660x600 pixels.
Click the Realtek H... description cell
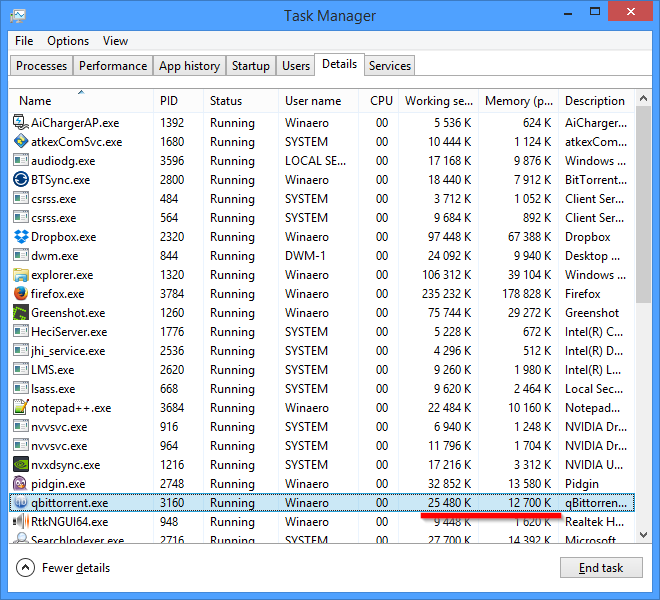pos(594,522)
